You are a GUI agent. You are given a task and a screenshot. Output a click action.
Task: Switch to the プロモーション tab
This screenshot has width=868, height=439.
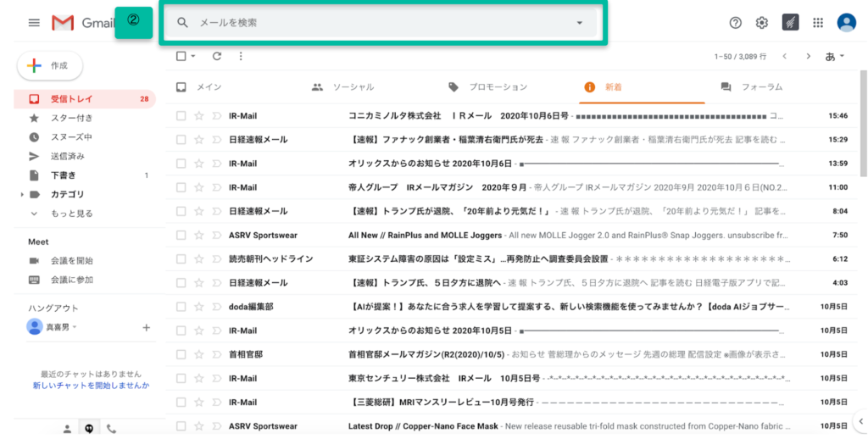[x=498, y=86]
